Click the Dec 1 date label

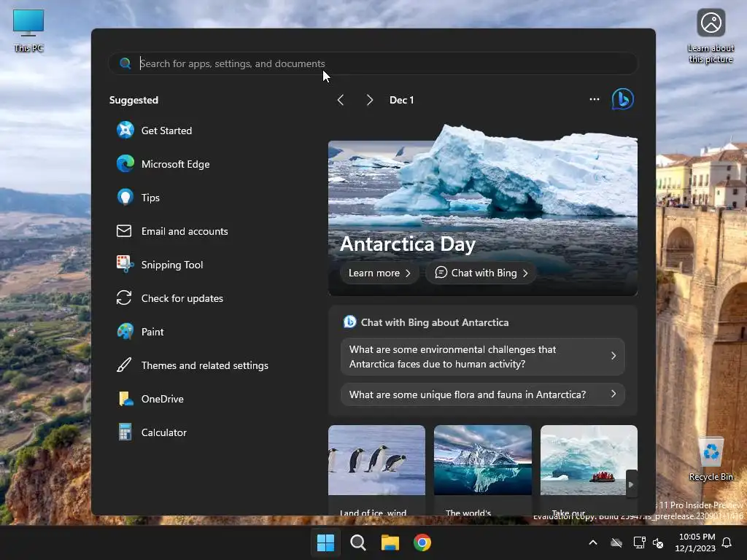click(402, 100)
